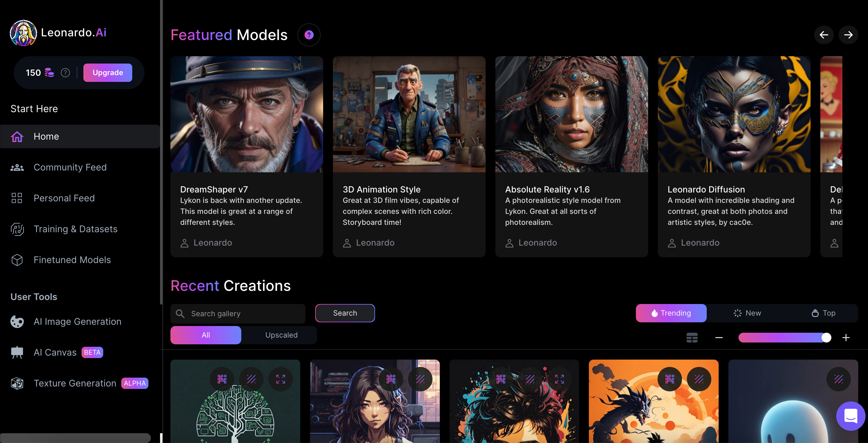
Task: Click the Community Feed people icon
Action: (x=17, y=167)
